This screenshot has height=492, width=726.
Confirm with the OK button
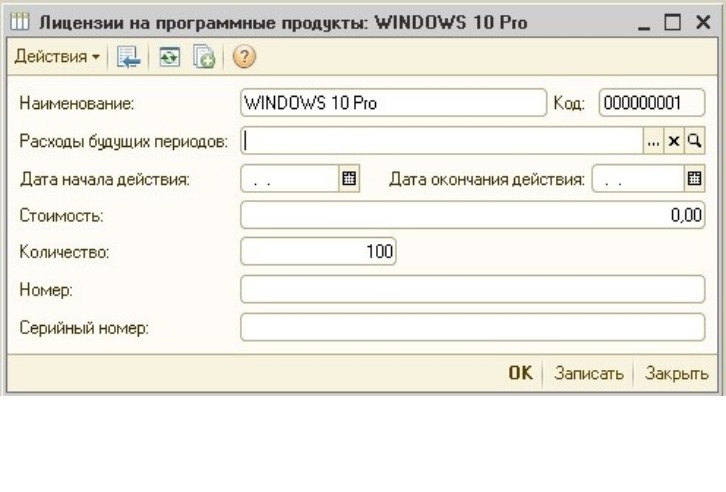point(521,373)
